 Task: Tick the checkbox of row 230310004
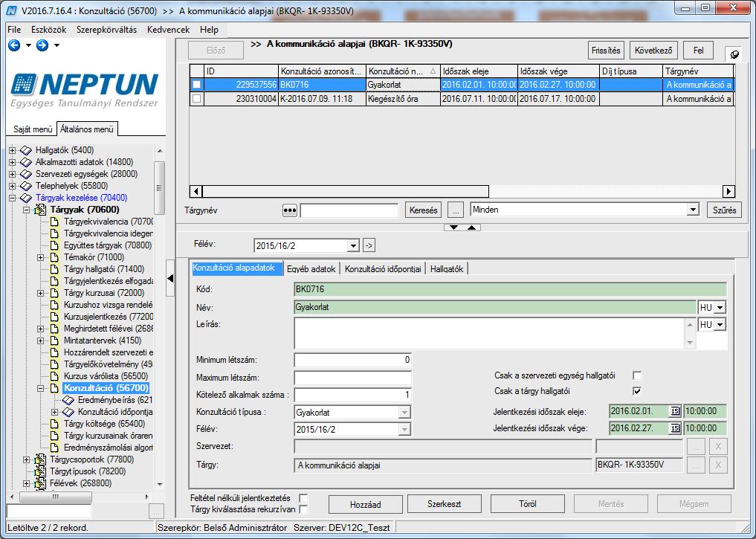pyautogui.click(x=197, y=99)
